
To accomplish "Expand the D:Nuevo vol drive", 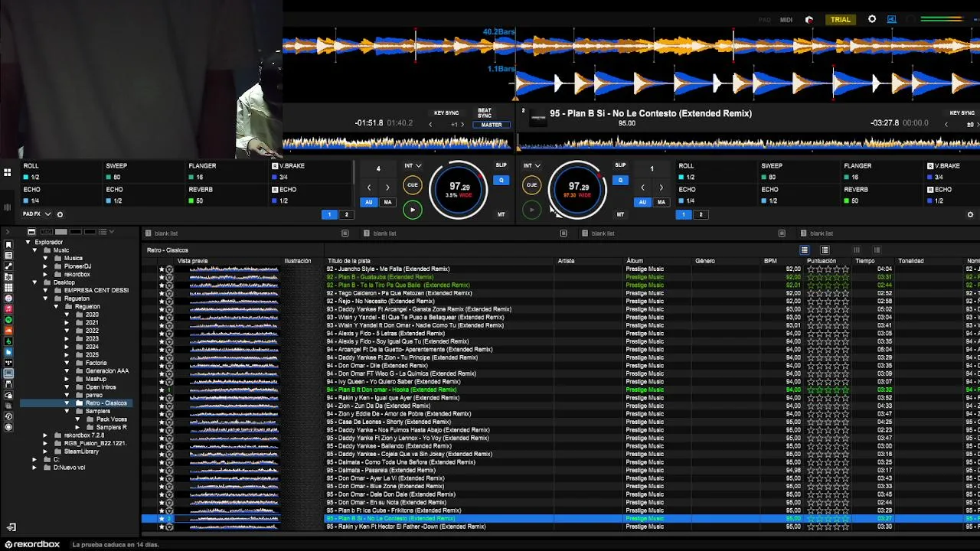I will click(x=34, y=468).
